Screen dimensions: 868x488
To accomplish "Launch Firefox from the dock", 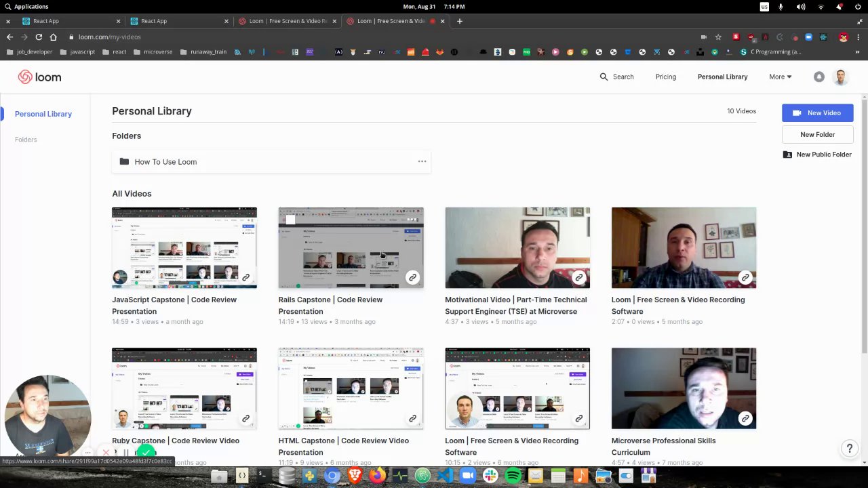I will click(378, 476).
